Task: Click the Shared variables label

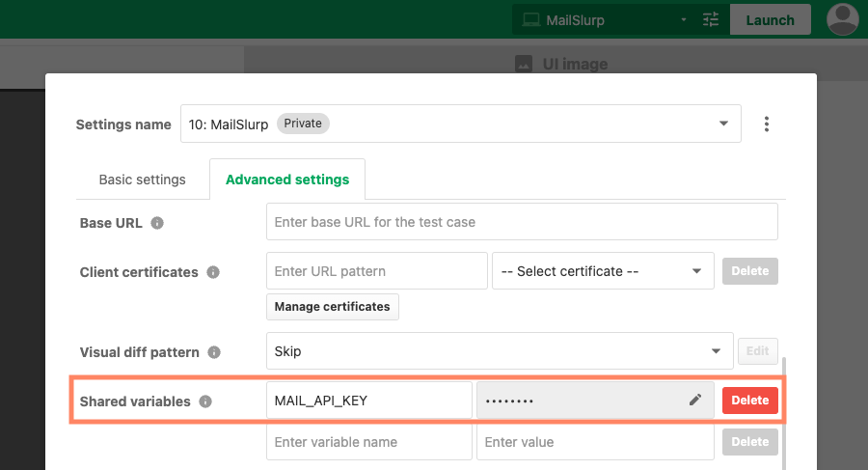Action: point(135,401)
